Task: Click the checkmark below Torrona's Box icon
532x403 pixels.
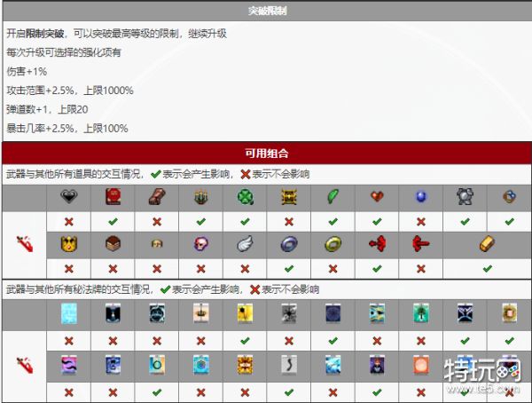Action: 487,267
